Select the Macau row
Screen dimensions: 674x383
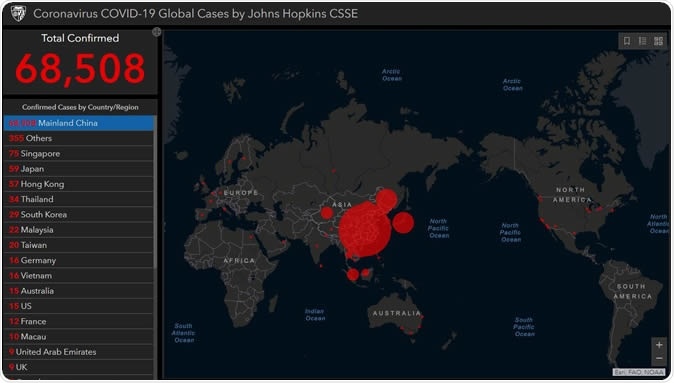click(x=79, y=337)
